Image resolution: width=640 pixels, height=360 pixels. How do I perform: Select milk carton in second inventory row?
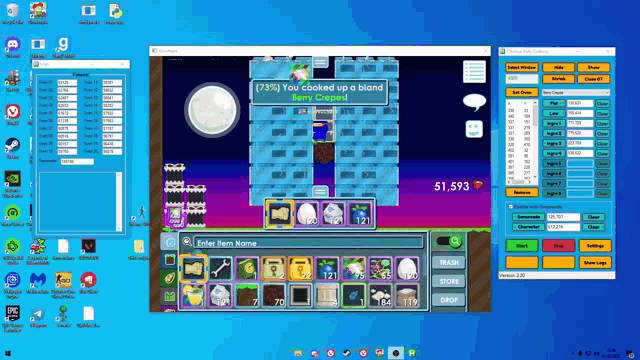click(220, 296)
